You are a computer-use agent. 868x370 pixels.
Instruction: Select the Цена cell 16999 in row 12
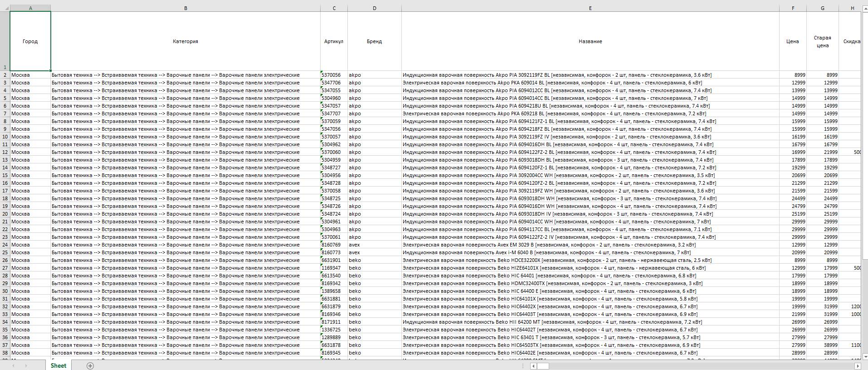pyautogui.click(x=793, y=152)
